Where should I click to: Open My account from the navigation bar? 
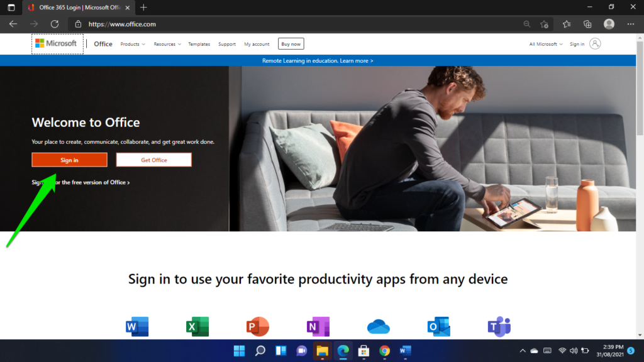(x=257, y=44)
